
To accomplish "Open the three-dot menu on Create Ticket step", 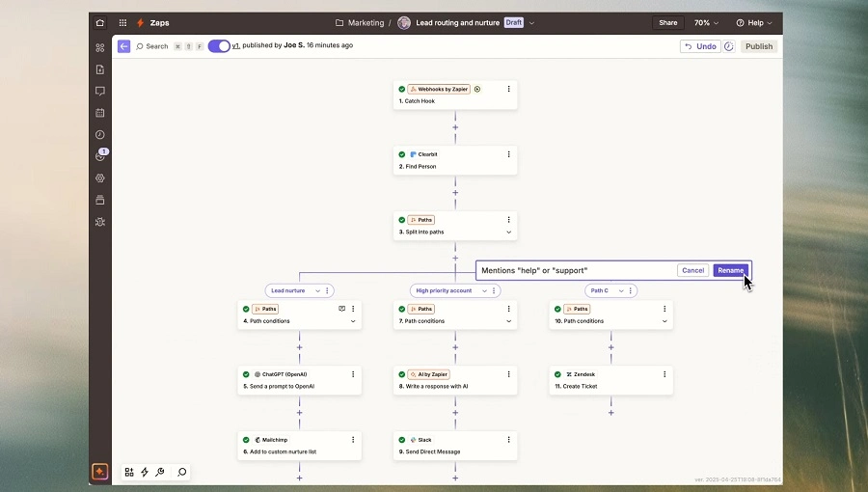I will coord(665,374).
